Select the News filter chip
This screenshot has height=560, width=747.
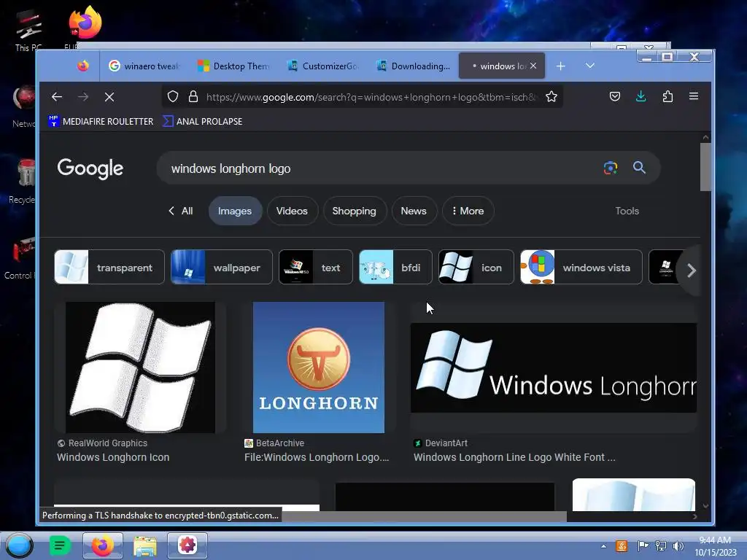414,211
